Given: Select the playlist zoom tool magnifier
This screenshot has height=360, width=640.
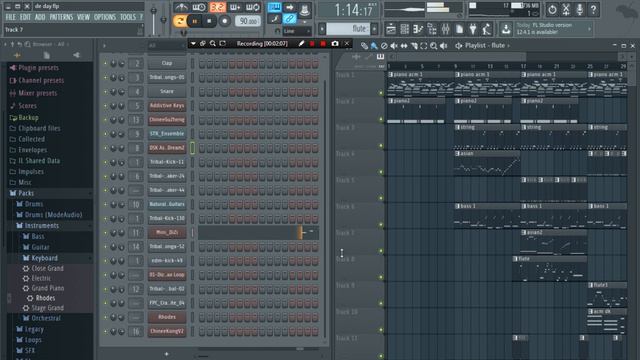Looking at the screenshot, I should point(433,46).
